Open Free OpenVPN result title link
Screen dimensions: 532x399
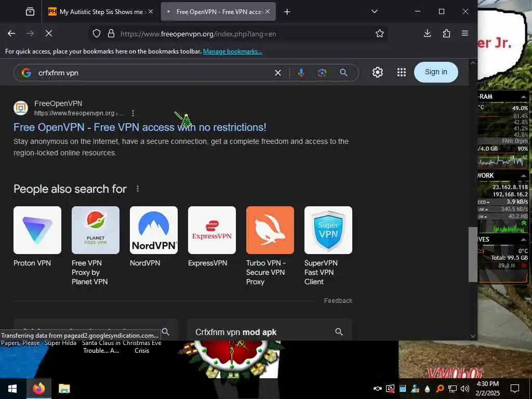140,127
